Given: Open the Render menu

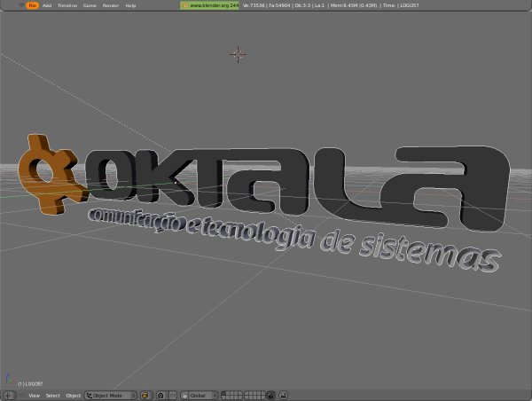Looking at the screenshot, I should pos(110,5).
